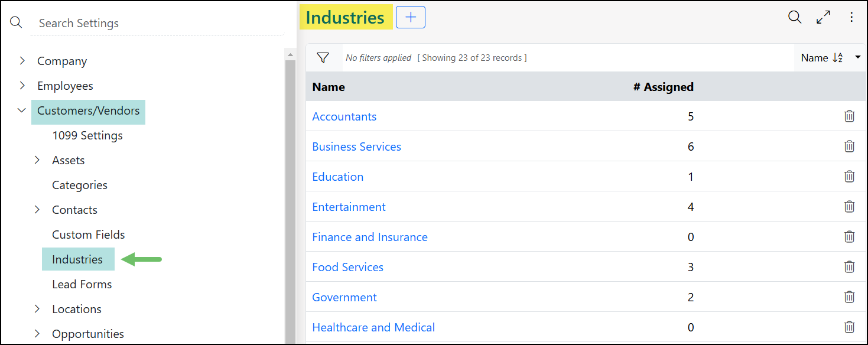Expand the Employees settings section

click(22, 85)
